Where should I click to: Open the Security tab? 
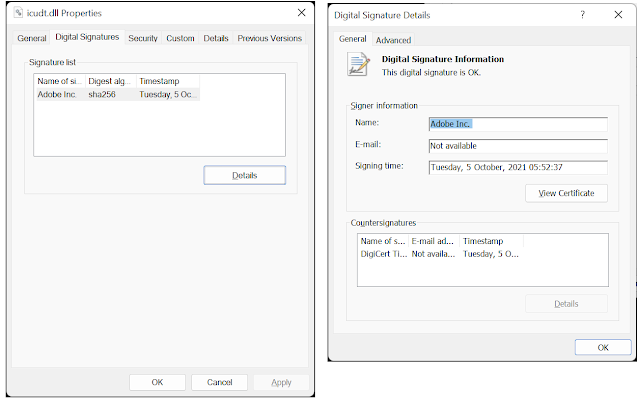click(143, 38)
